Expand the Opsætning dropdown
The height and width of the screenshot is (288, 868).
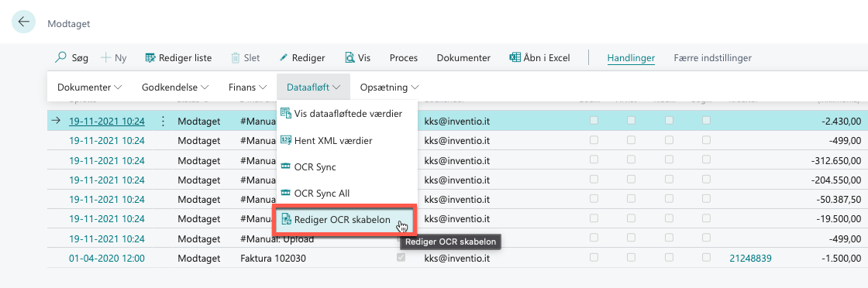pos(389,87)
